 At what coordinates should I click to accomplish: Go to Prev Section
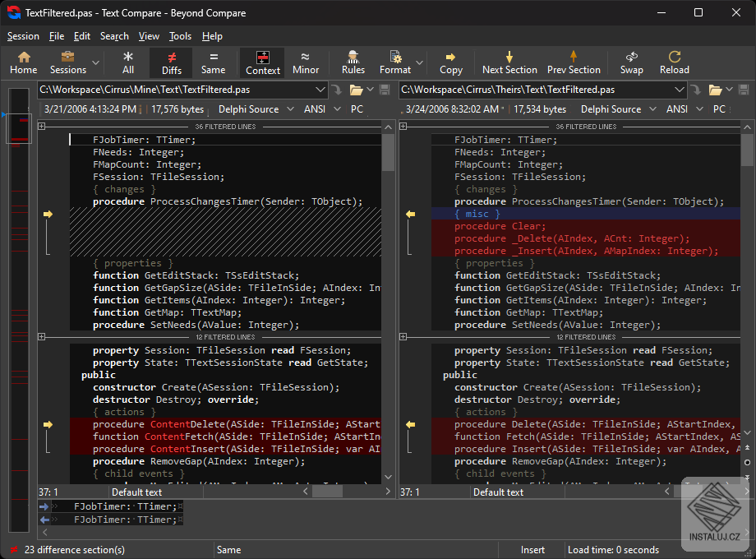click(574, 62)
